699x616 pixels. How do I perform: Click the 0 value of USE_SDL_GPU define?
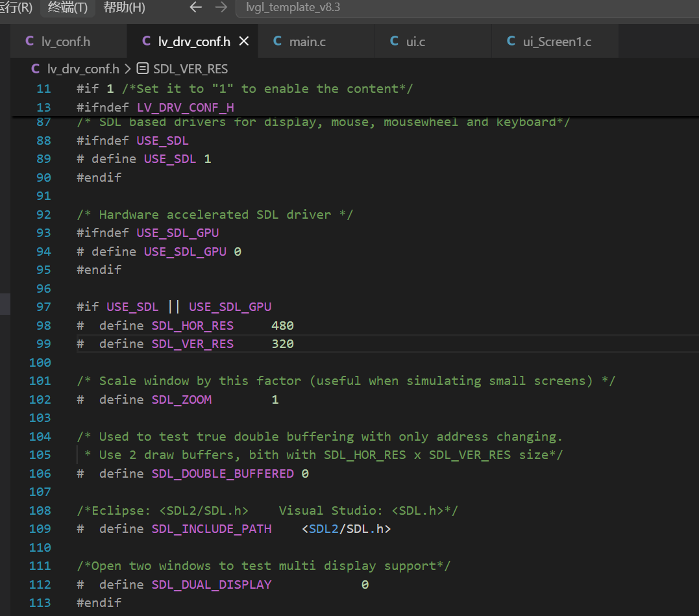238,252
